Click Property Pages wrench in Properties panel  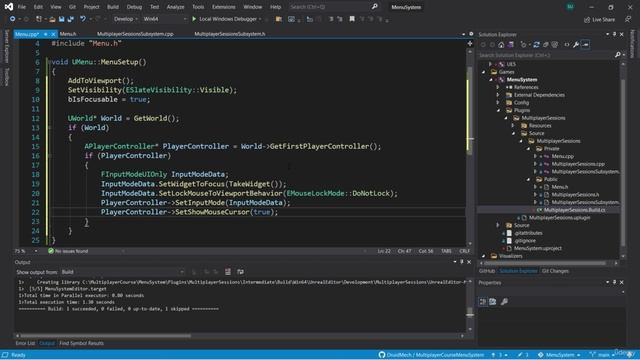pyautogui.click(x=504, y=302)
